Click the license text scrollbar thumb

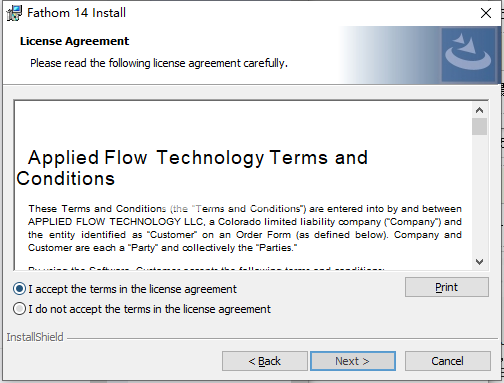tap(479, 126)
